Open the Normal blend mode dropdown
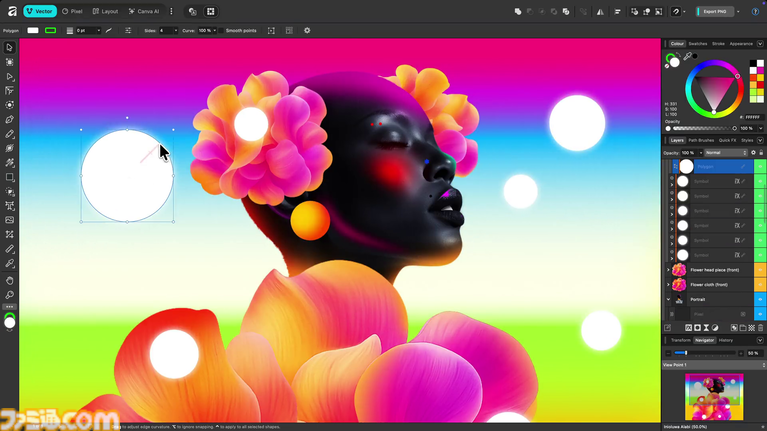Screen dimensions: 767x431 tap(723, 153)
